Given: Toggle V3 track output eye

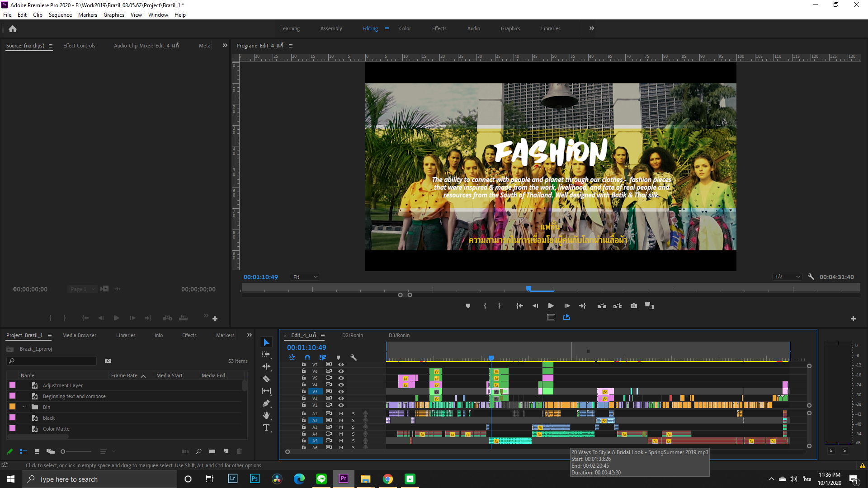Looking at the screenshot, I should [341, 391].
